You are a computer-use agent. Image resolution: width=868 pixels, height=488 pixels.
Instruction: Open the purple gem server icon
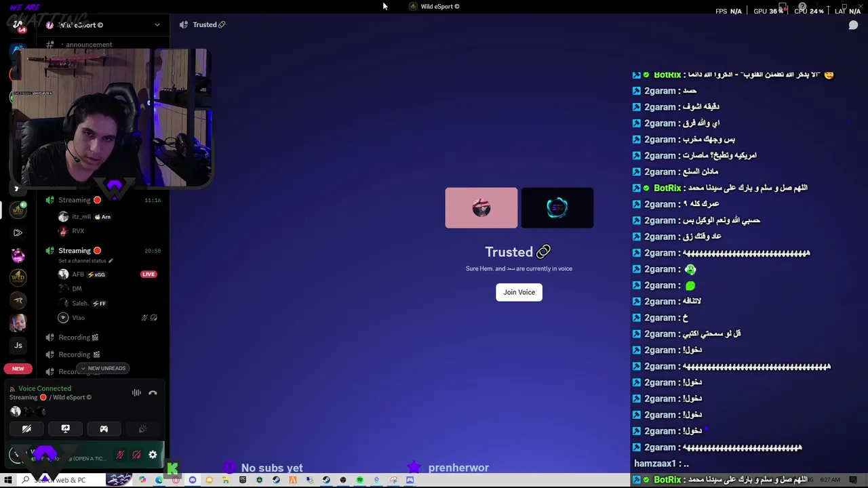(x=18, y=255)
